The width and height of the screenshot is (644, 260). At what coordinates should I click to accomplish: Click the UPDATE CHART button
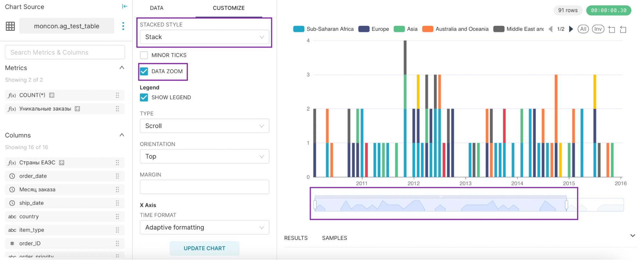tap(205, 248)
